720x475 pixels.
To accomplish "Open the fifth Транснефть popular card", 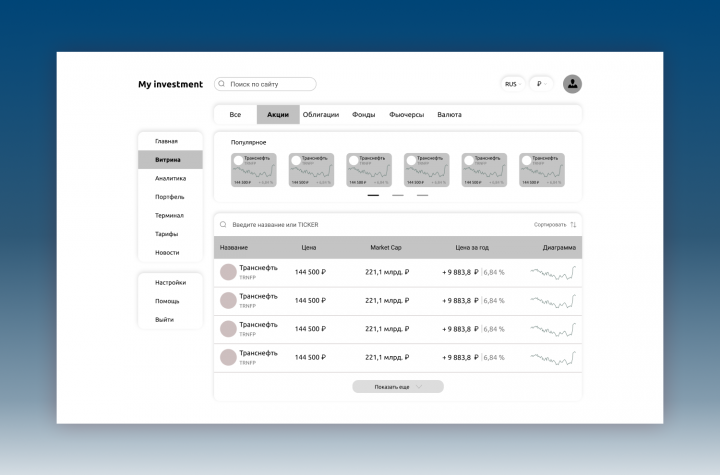I will tap(484, 170).
